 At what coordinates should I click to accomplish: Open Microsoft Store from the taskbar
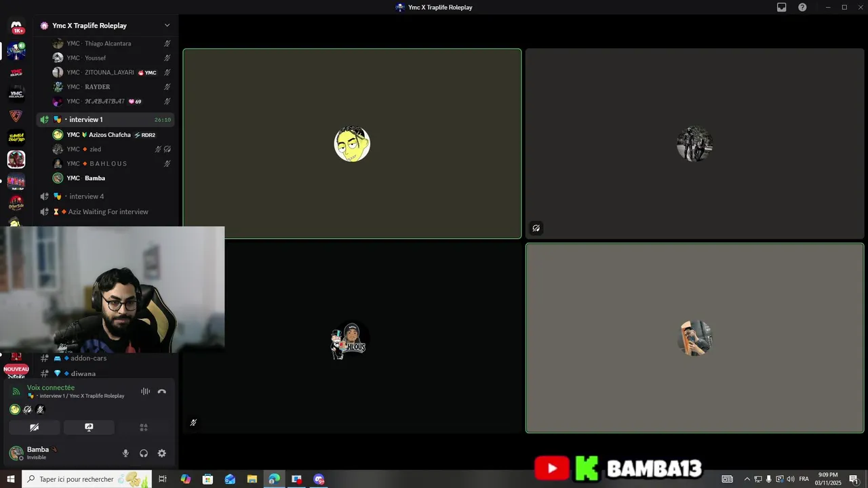(208, 479)
